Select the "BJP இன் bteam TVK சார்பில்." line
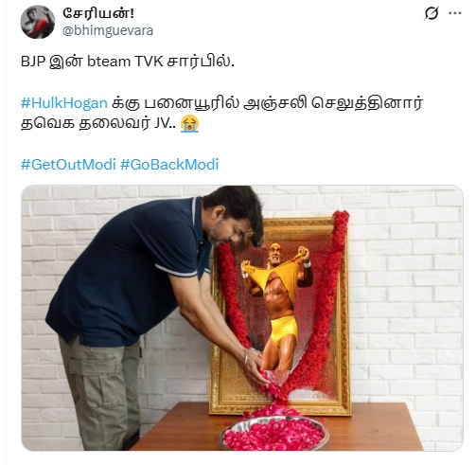 tap(128, 61)
